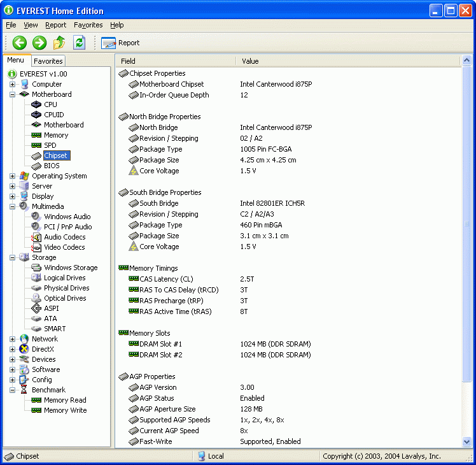Open the File menu
Image resolution: width=476 pixels, height=465 pixels.
[x=11, y=25]
